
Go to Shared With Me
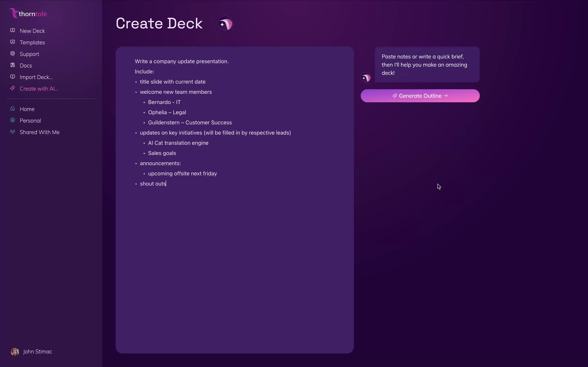[40, 132]
